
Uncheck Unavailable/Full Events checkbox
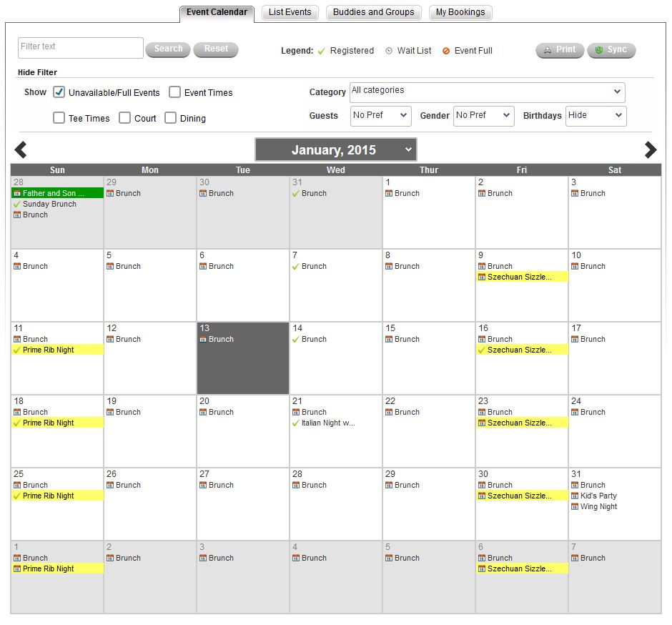(x=59, y=92)
